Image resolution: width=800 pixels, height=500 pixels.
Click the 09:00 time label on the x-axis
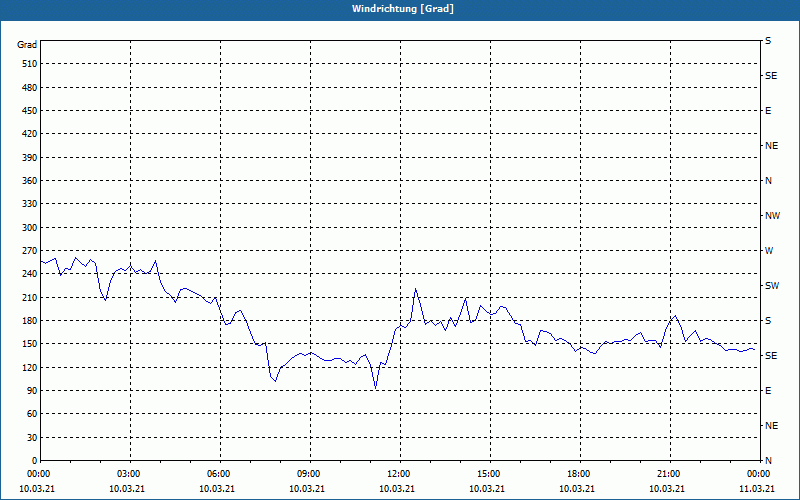307,474
